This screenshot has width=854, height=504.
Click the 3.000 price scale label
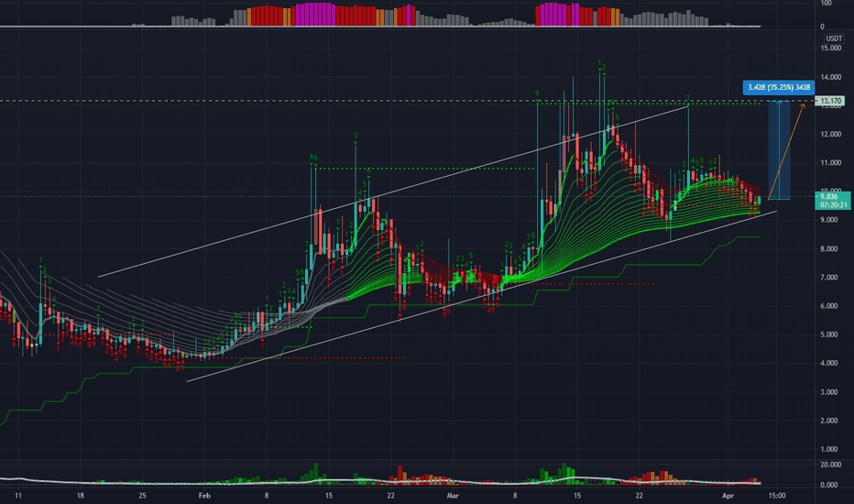coord(831,392)
